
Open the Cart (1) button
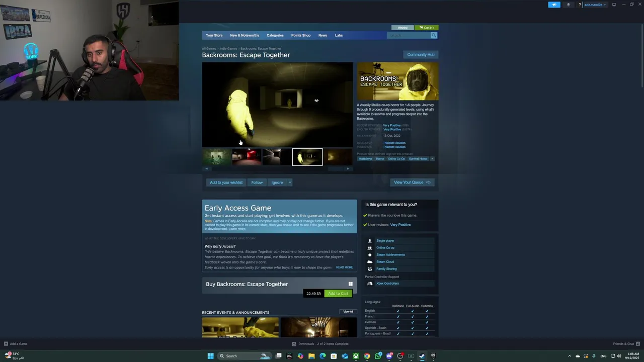(x=427, y=28)
